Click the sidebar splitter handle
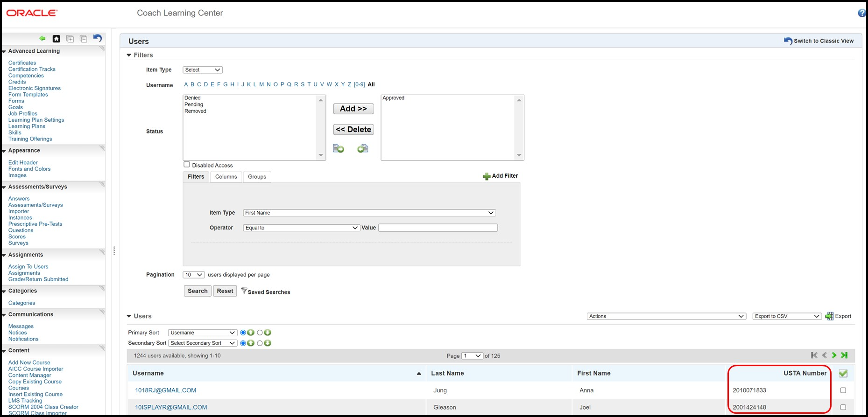 click(x=114, y=251)
